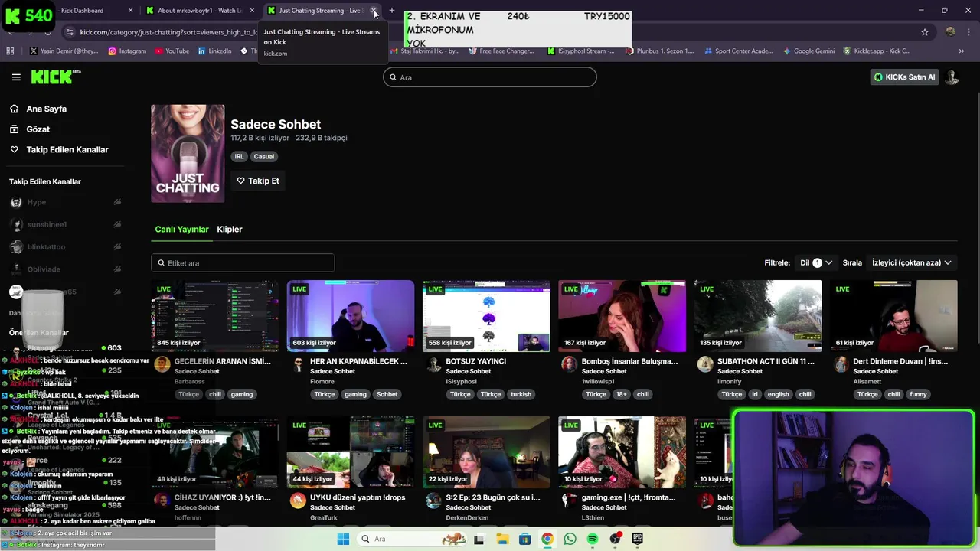
Task: Open Epic Games launcher from taskbar
Action: point(637,539)
